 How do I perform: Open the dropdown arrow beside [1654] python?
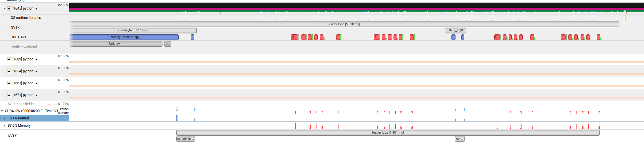click(x=36, y=72)
